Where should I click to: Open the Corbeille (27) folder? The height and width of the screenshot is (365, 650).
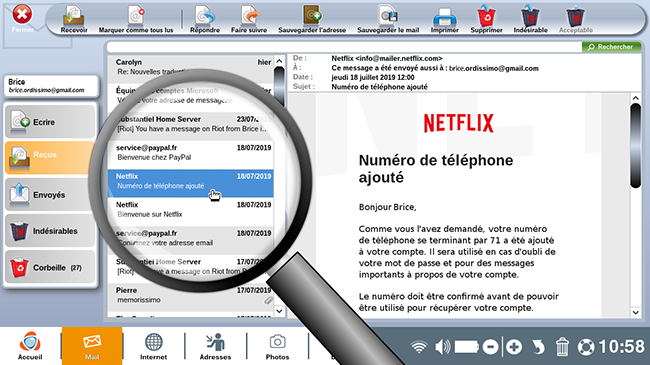[50, 268]
